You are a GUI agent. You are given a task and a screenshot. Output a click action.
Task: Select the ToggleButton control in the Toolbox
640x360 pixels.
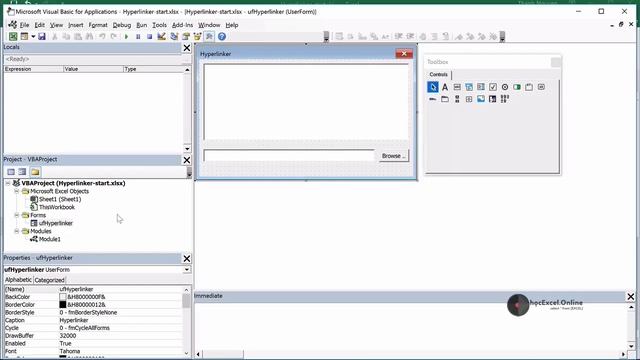(517, 87)
